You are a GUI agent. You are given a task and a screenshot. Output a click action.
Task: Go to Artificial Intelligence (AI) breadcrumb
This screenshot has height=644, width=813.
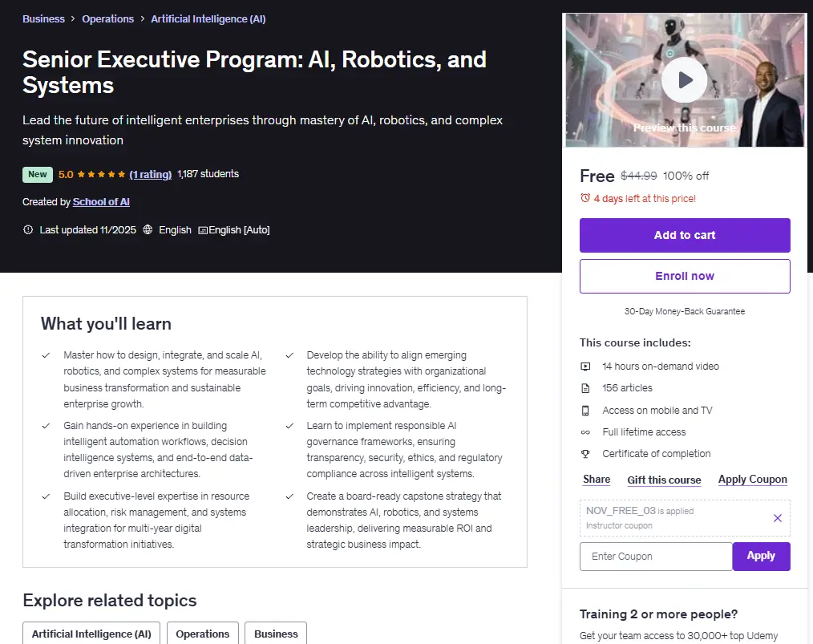tap(208, 18)
